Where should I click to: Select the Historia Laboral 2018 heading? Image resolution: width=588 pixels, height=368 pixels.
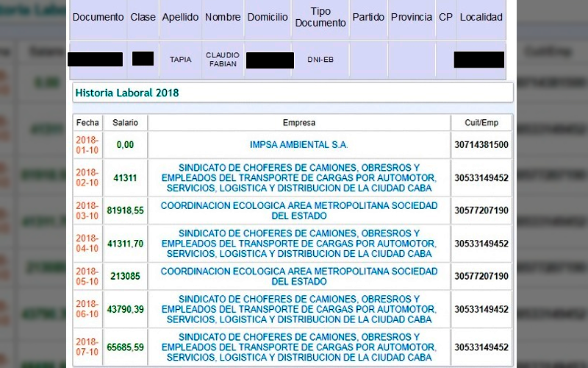pos(127,93)
